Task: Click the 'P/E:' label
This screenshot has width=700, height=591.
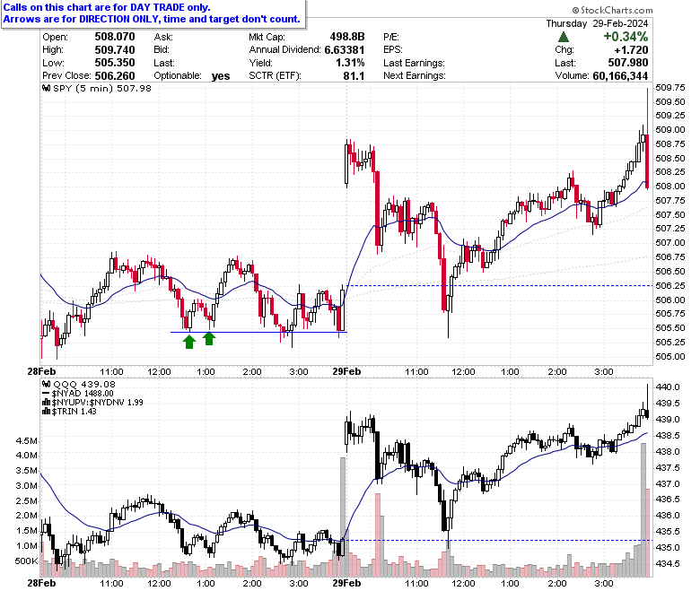Action: (x=391, y=37)
